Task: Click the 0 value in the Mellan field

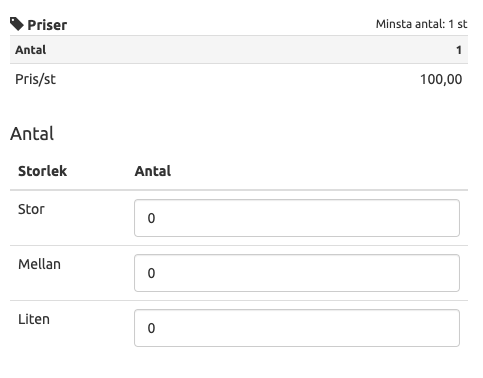Action: [151, 273]
